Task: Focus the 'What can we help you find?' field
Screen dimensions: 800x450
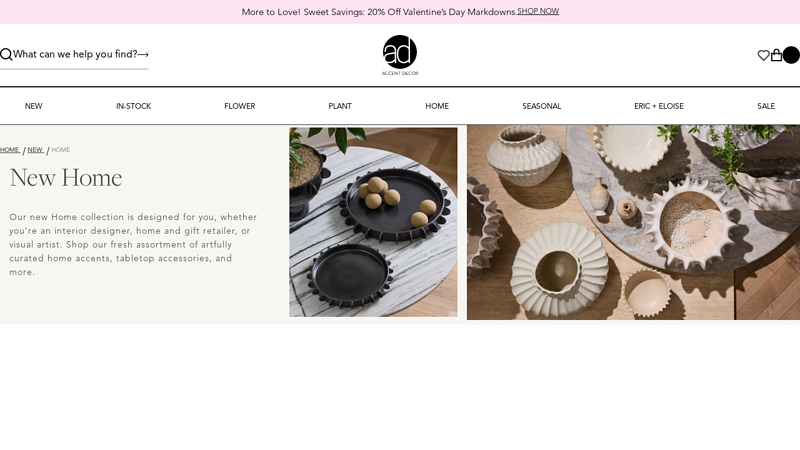Action: point(74,54)
